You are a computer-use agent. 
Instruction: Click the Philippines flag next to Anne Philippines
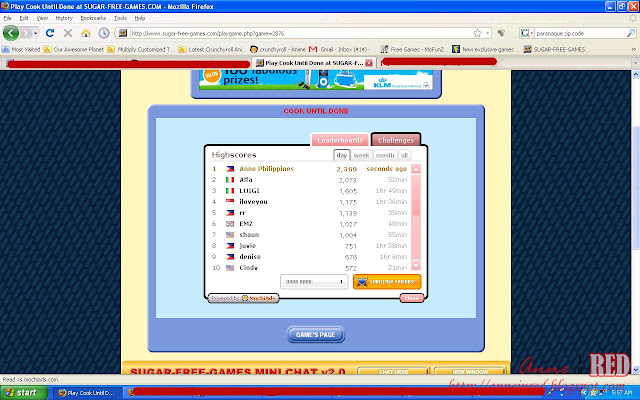coord(230,169)
